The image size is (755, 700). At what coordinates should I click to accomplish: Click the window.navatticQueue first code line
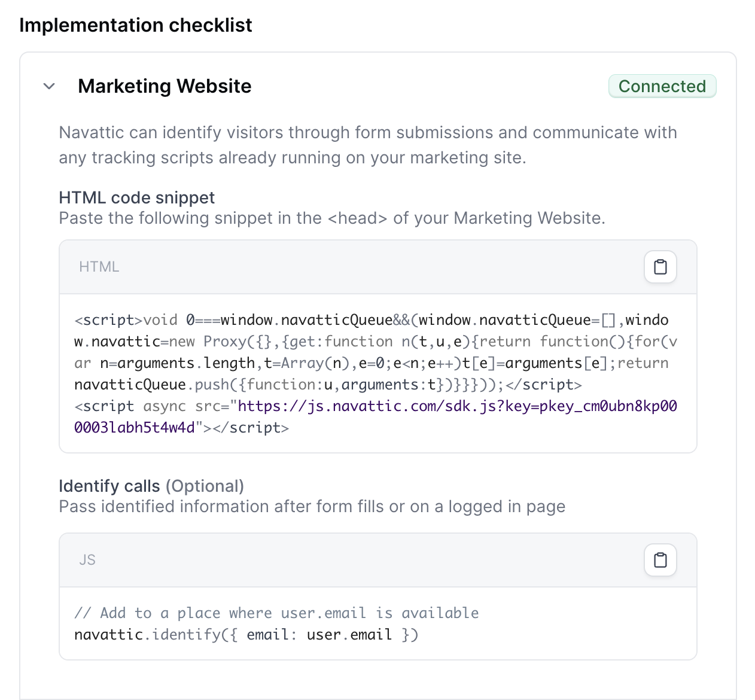[372, 320]
